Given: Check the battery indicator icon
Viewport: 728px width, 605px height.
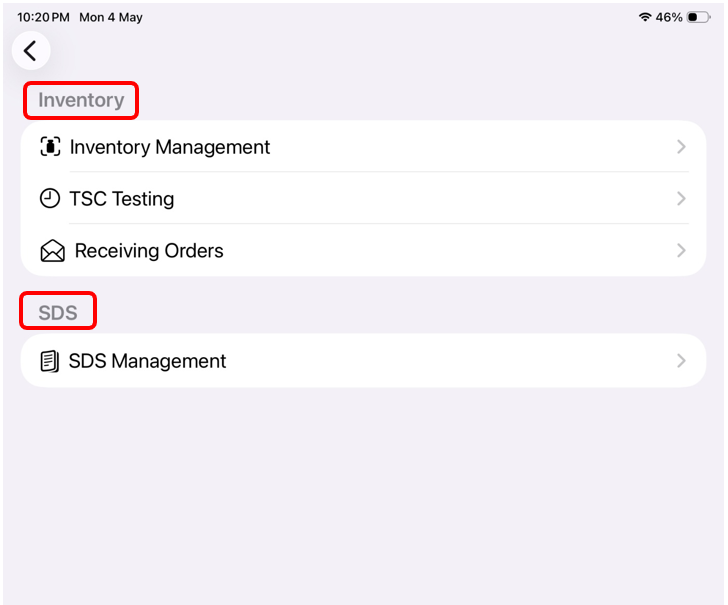Looking at the screenshot, I should pos(698,17).
